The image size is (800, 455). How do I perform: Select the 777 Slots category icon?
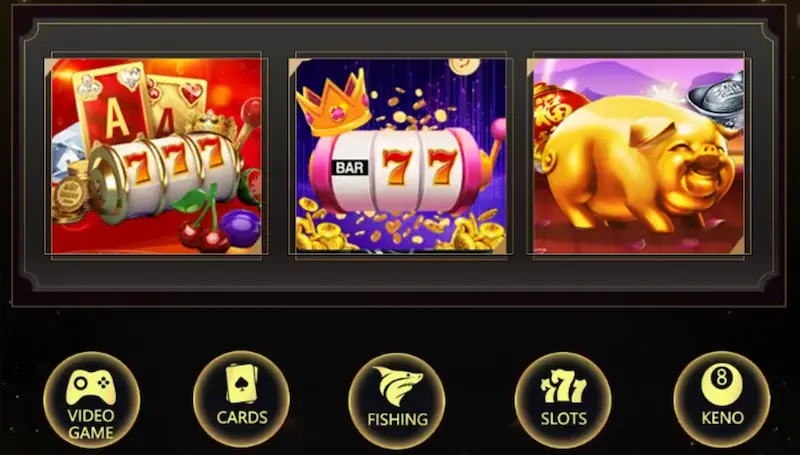click(563, 387)
